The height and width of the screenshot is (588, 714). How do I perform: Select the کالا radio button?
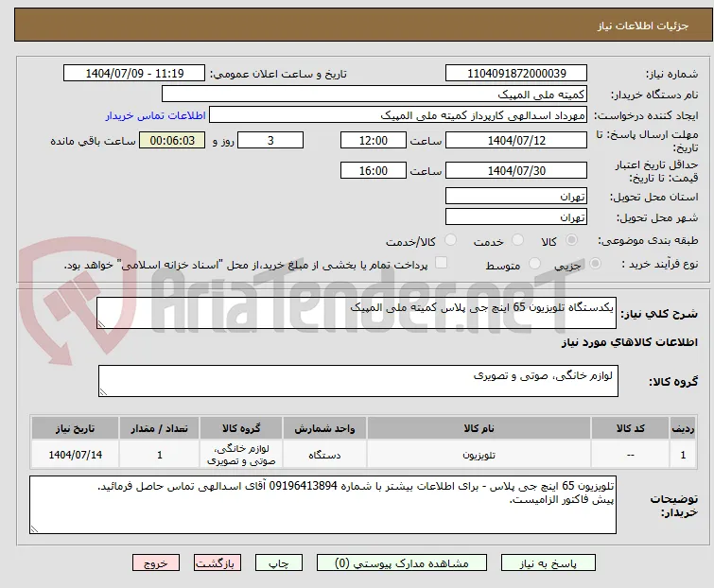[571, 240]
